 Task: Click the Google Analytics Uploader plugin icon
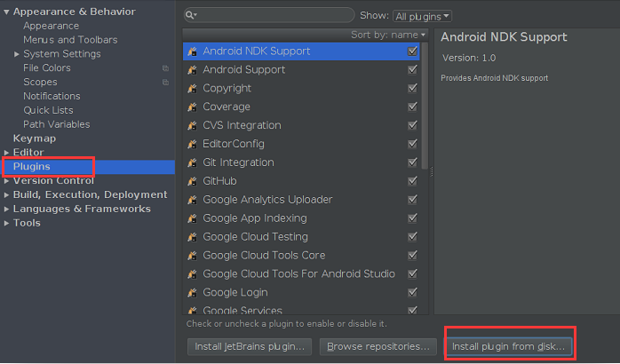click(193, 200)
